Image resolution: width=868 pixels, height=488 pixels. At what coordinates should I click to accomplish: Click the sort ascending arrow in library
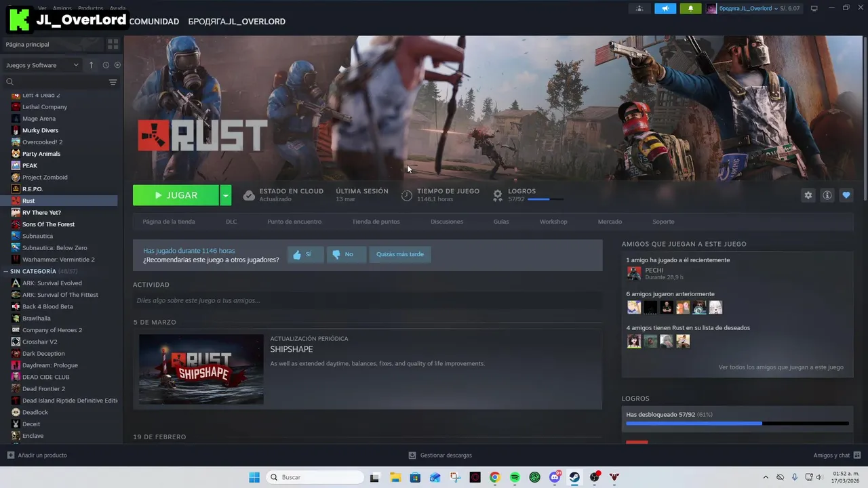[x=92, y=65]
